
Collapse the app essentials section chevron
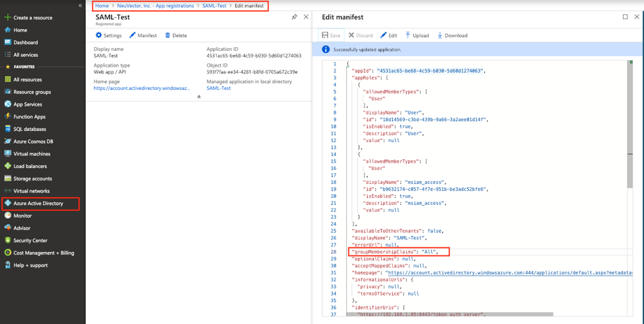point(199,97)
